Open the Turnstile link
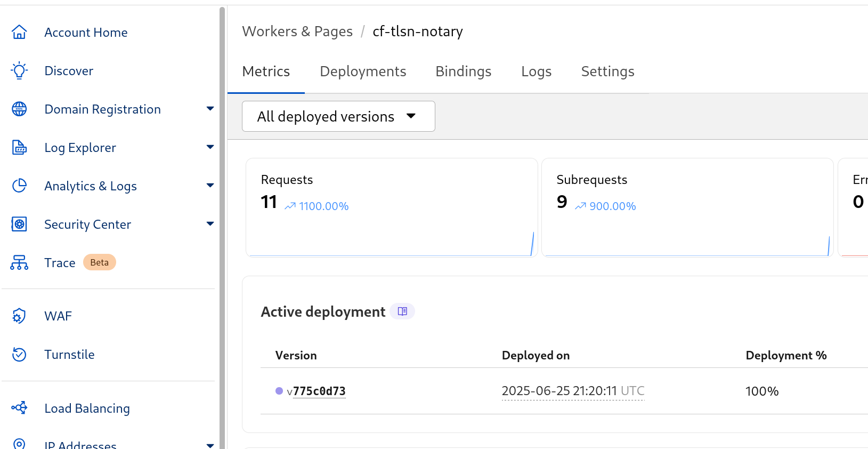This screenshot has height=449, width=868. point(69,355)
